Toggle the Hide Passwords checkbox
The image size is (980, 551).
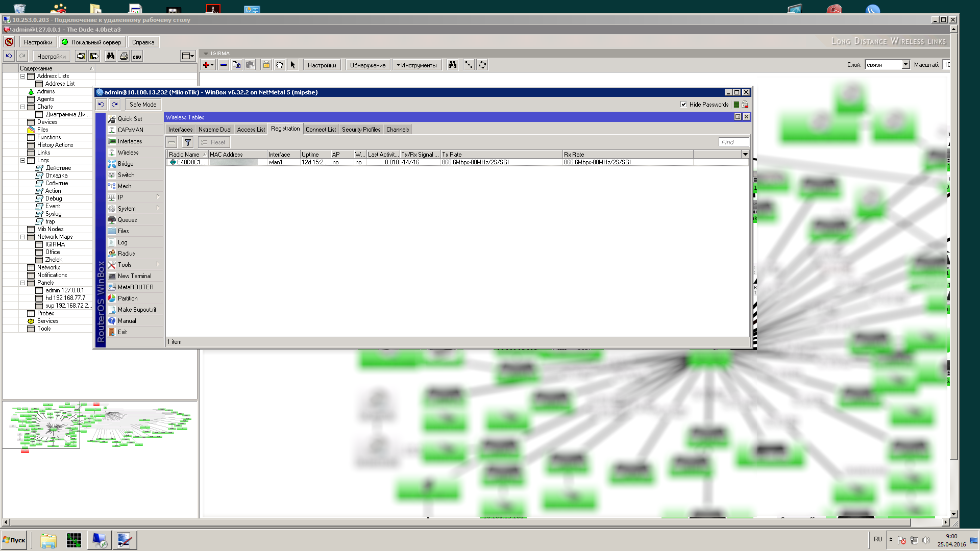(683, 105)
